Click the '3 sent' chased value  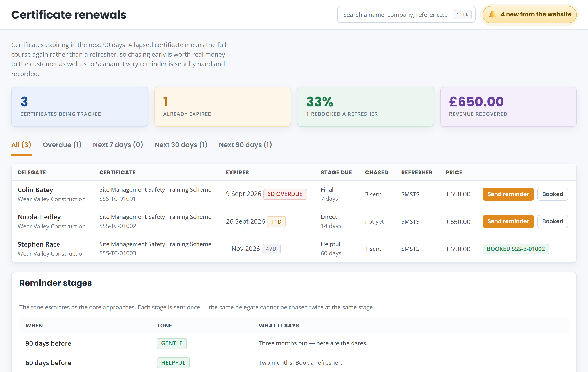pyautogui.click(x=373, y=194)
